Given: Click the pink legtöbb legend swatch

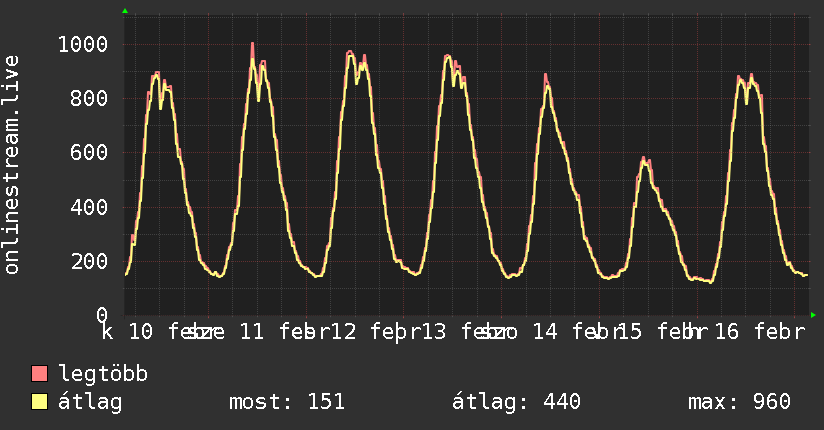Looking at the screenshot, I should (x=39, y=373).
